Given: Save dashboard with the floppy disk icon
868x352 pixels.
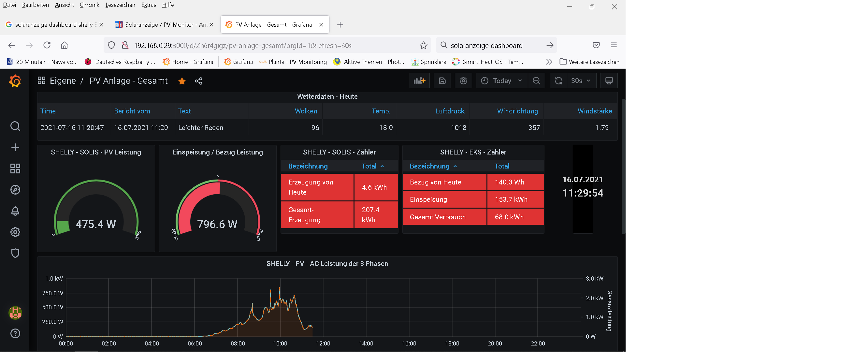Looking at the screenshot, I should tap(442, 81).
